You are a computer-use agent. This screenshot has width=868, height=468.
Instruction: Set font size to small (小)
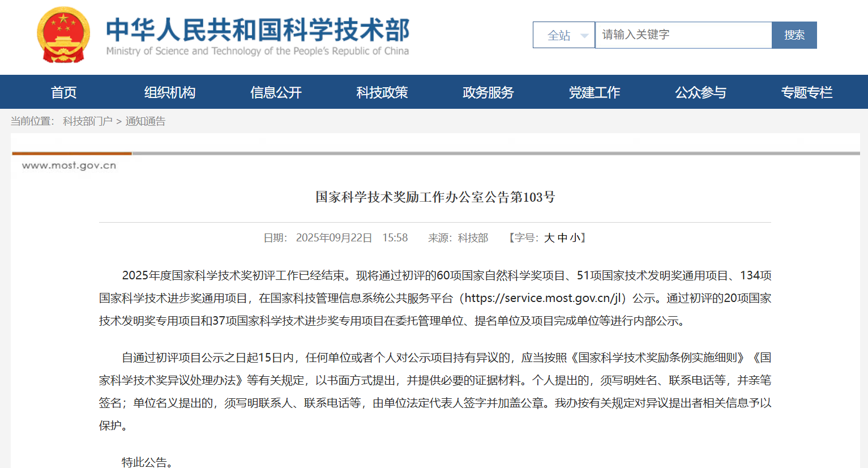(x=575, y=238)
